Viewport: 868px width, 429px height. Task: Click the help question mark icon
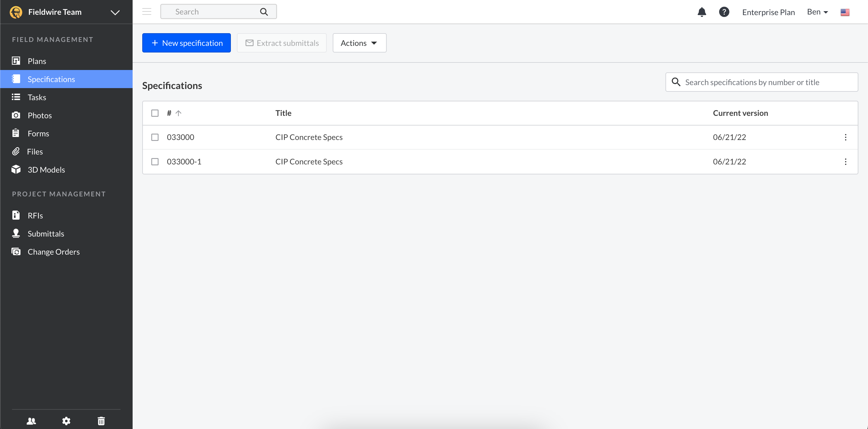click(724, 12)
